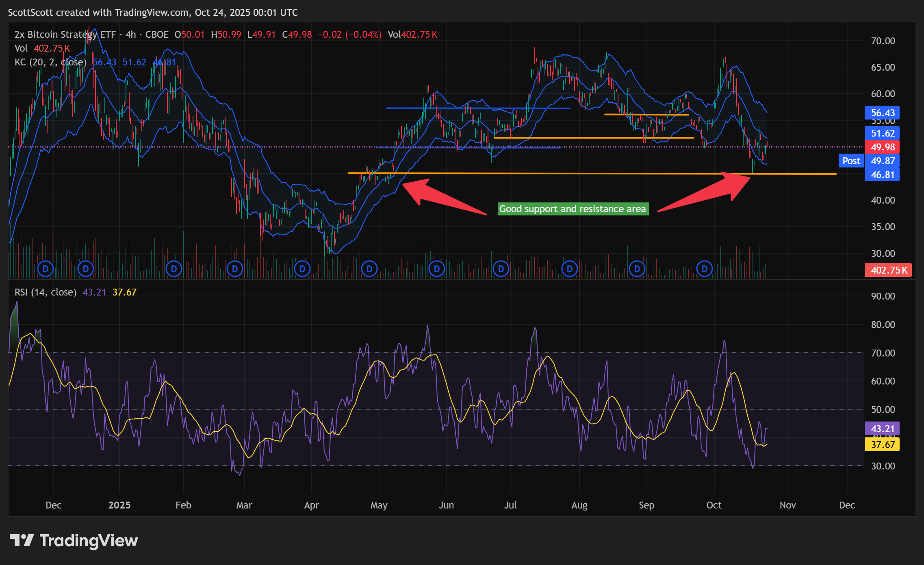The width and height of the screenshot is (924, 565).
Task: Click the dividend marker just before Jun
Action: 437,269
